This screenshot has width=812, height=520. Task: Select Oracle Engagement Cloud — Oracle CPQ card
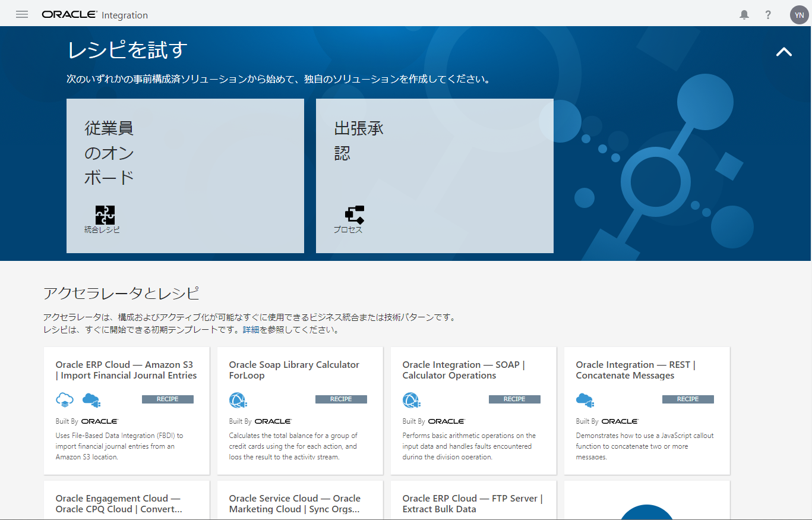point(119,503)
